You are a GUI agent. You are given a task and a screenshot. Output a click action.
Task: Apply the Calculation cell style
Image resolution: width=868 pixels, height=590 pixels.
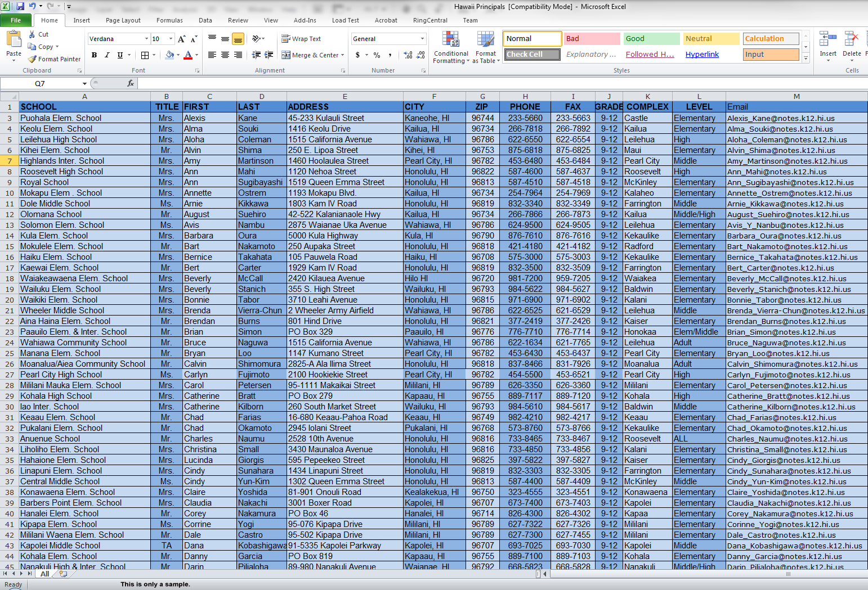click(x=771, y=39)
